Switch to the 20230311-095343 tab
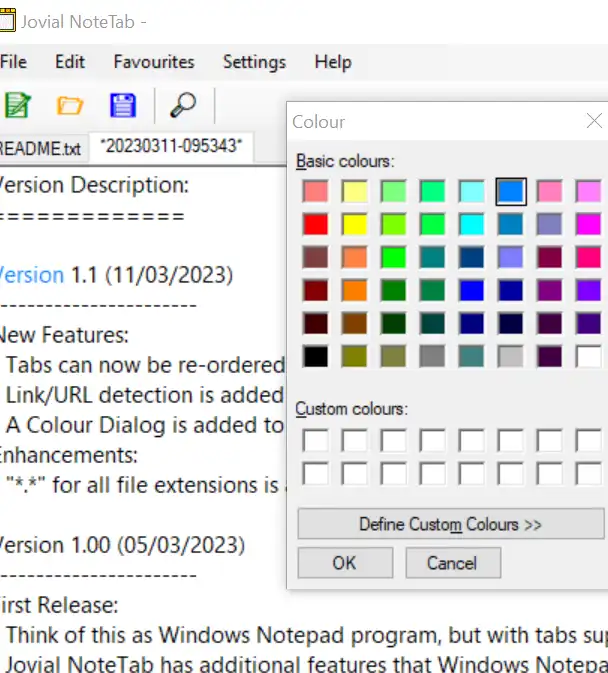The image size is (608, 673). point(171,146)
